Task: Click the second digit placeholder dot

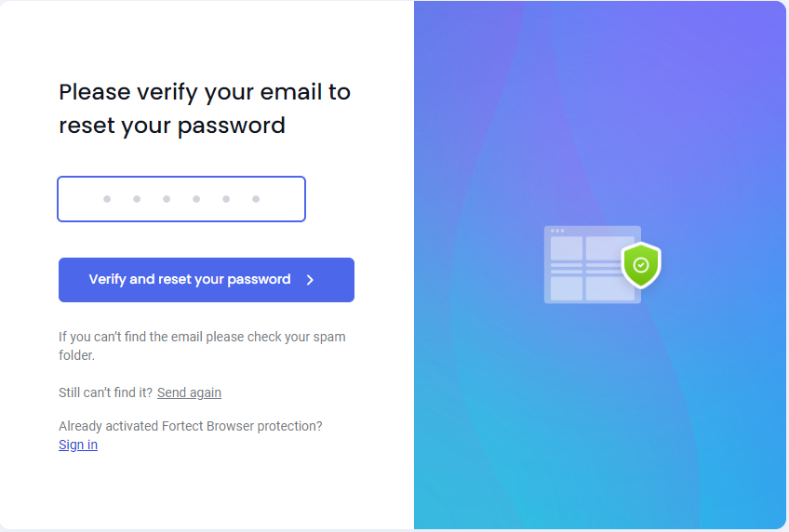Action: (137, 199)
